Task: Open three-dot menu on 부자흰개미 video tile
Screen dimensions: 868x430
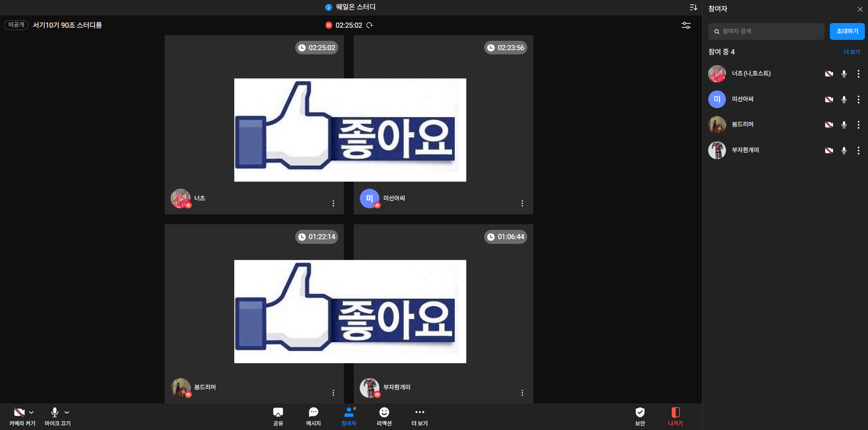Action: (522, 393)
